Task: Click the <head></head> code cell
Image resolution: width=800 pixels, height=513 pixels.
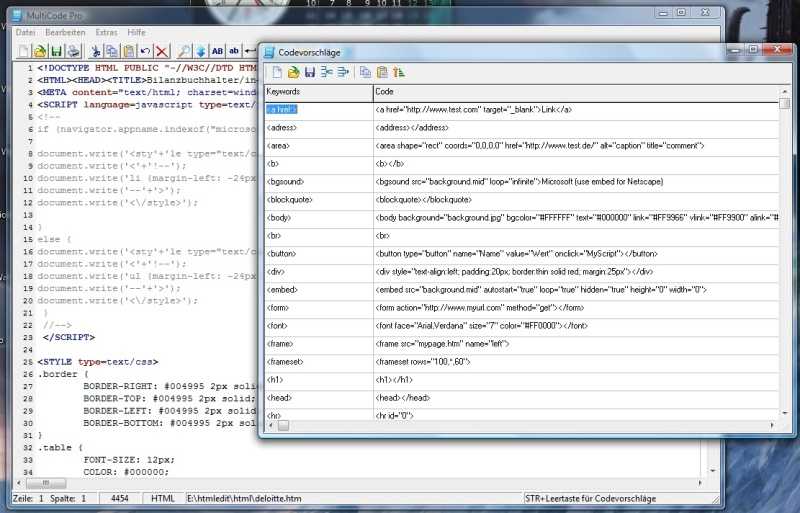Action: [x=576, y=398]
